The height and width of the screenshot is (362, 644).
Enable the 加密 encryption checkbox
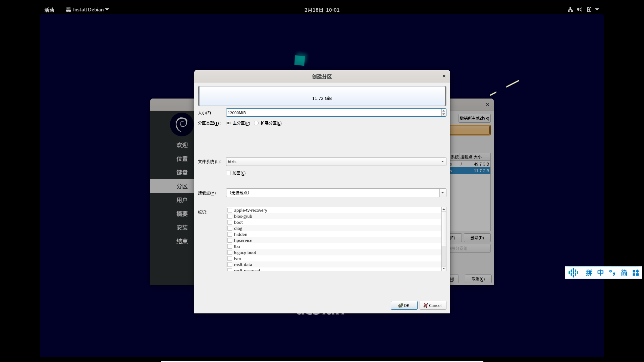tap(228, 173)
